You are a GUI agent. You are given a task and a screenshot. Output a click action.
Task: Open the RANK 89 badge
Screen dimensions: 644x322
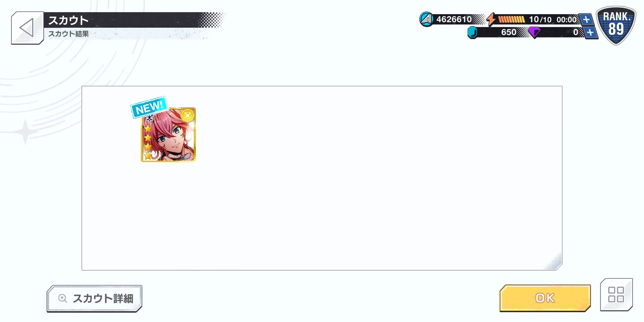tap(616, 25)
